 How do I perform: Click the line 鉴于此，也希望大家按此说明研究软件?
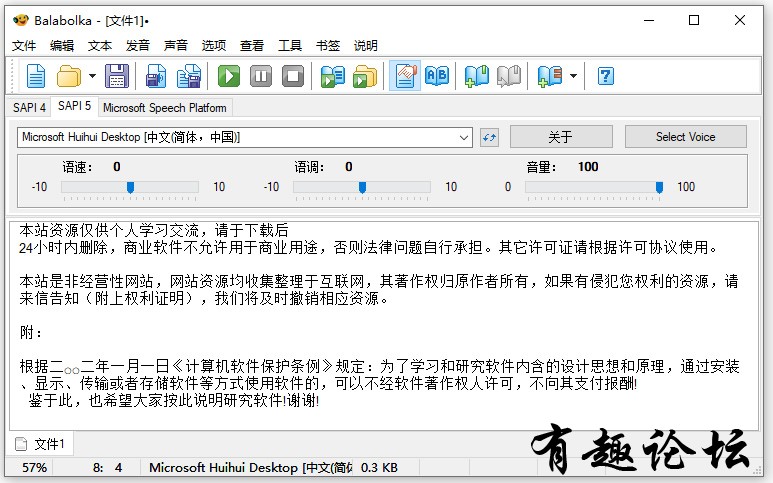click(174, 400)
